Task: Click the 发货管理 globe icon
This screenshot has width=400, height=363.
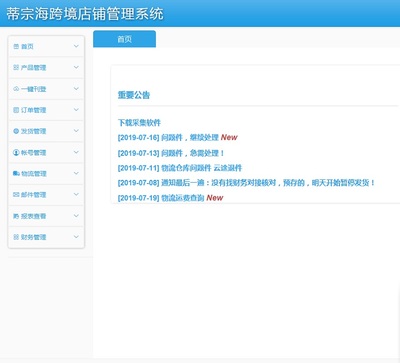Action: point(16,131)
